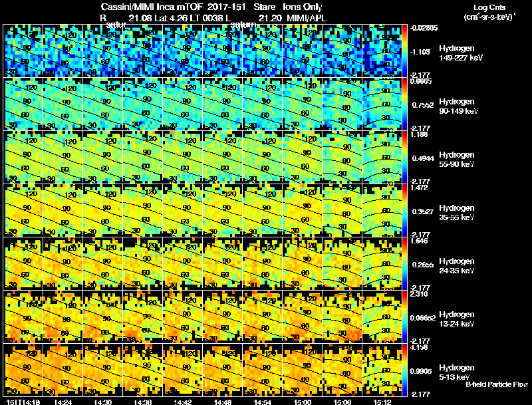Screen dimensions: 532x405
Task: Click the '0.7552' colorbar midpoint value
Action: tap(423, 105)
